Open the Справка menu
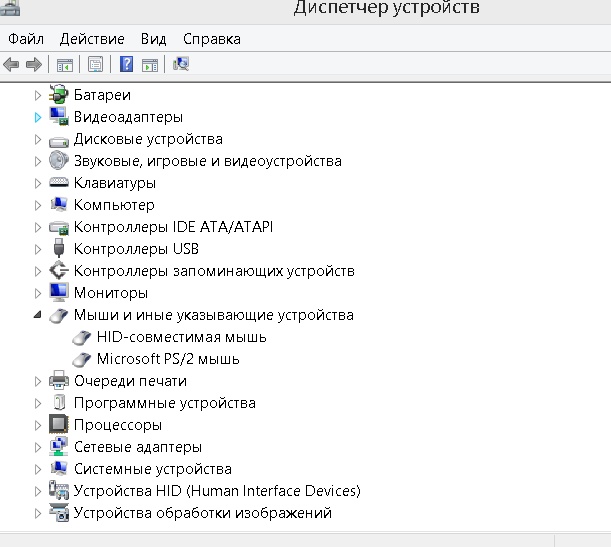611x547 pixels. point(211,39)
